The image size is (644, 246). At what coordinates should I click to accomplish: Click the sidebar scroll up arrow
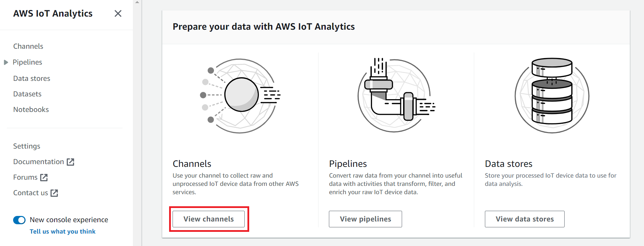[137, 2]
